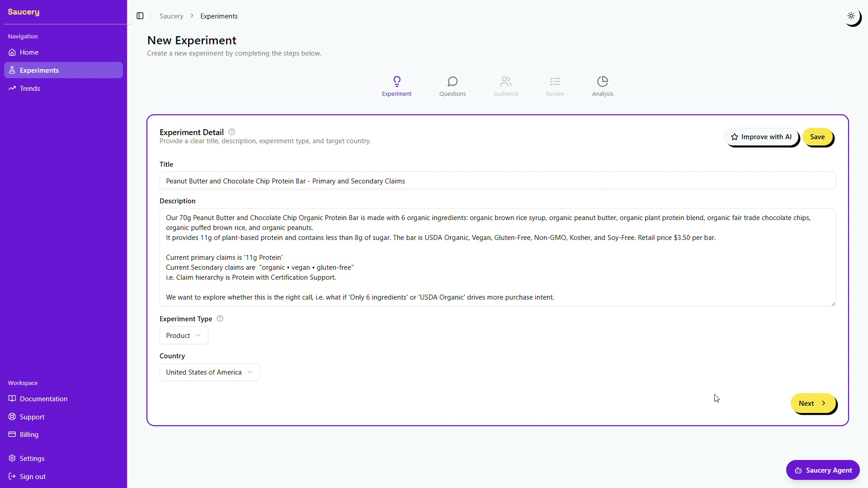
Task: Toggle the sidebar collapse icon
Action: click(140, 16)
